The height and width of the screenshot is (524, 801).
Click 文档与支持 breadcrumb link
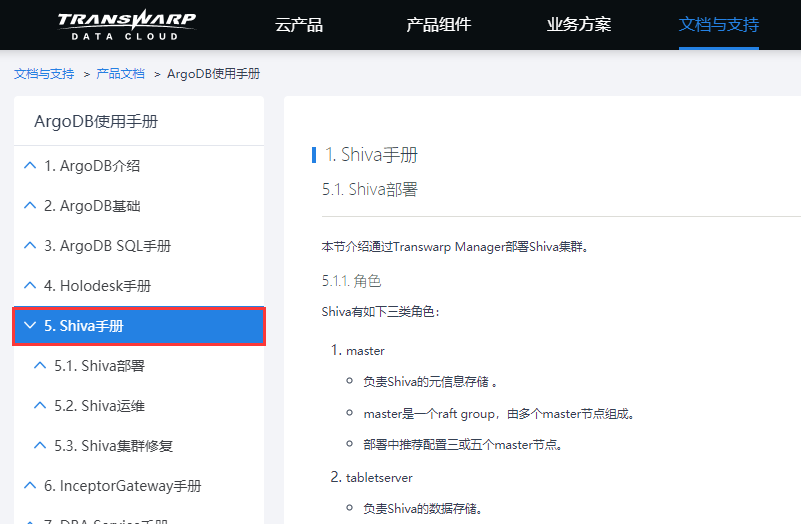click(44, 74)
